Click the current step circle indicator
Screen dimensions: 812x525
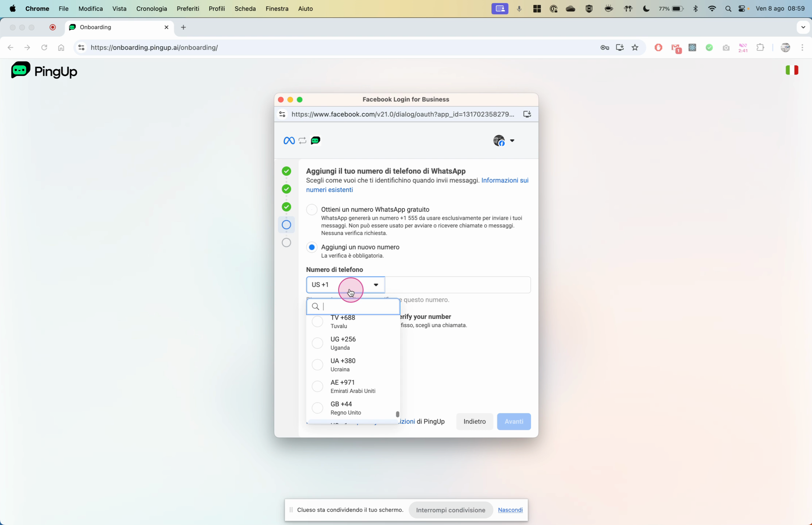(286, 225)
